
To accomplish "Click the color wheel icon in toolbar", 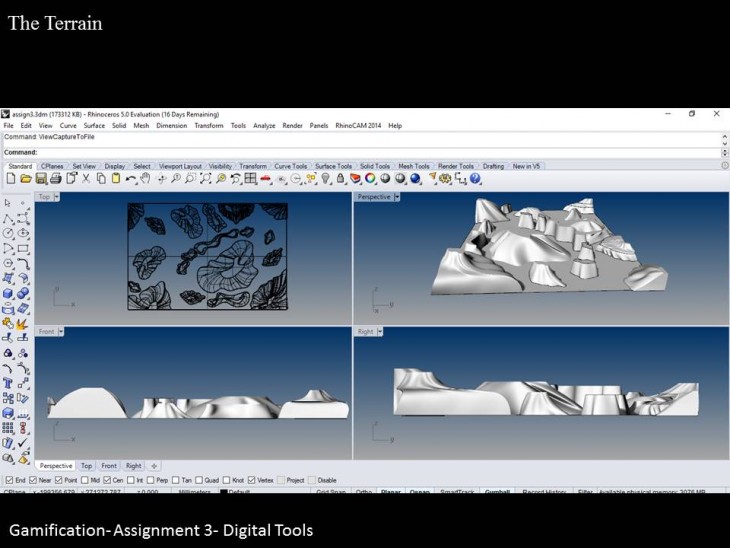I will (x=370, y=179).
